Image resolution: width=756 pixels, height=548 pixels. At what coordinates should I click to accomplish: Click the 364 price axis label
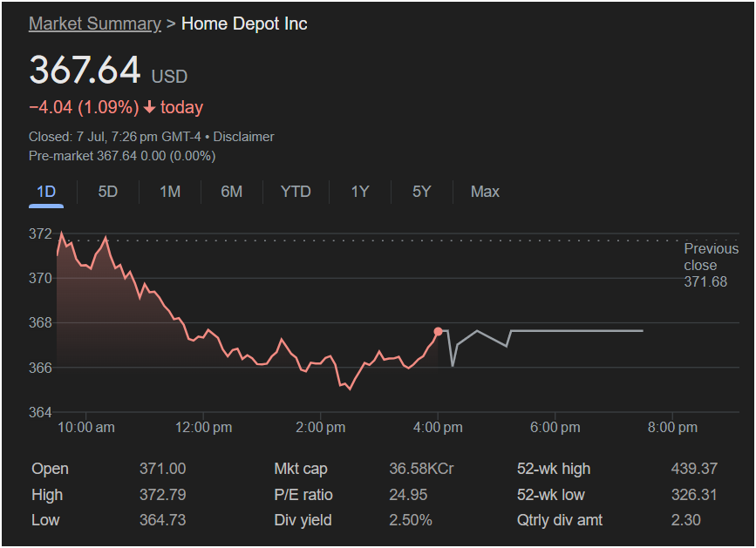(40, 412)
